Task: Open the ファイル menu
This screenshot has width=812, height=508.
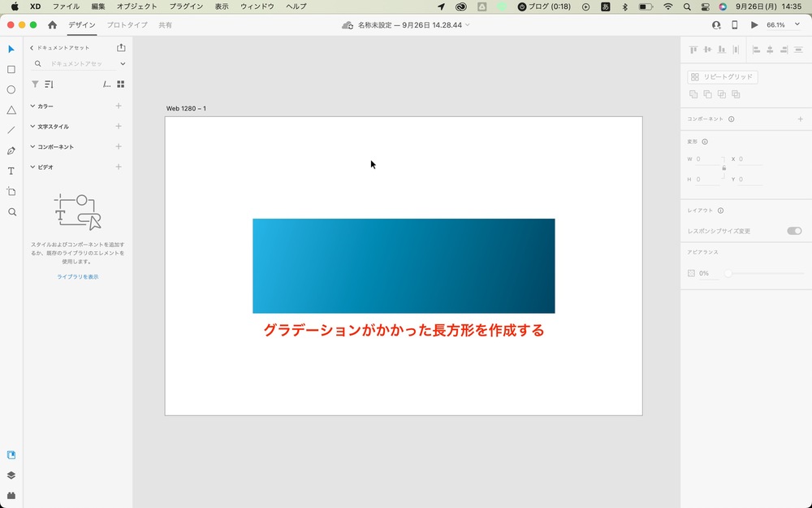Action: click(x=66, y=7)
